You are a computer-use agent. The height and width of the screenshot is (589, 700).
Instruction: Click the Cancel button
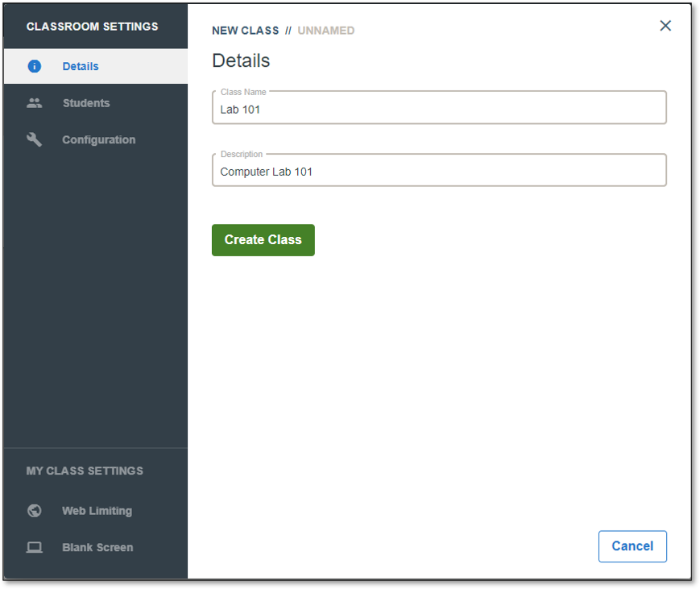632,546
